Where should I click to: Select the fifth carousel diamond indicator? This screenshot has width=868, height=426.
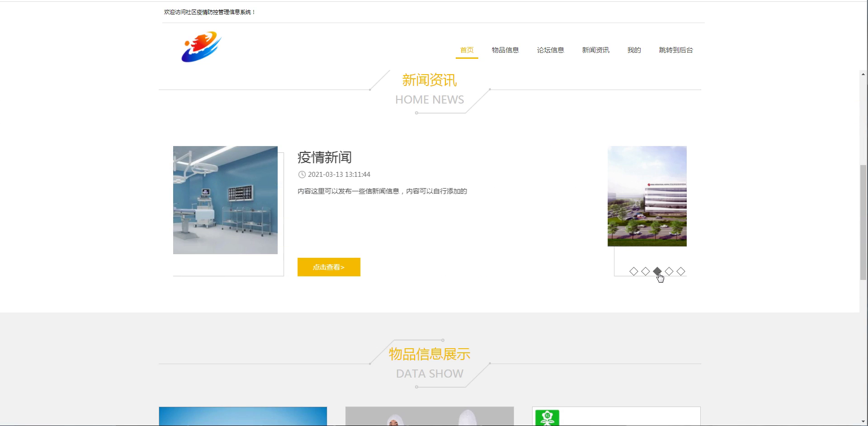pos(681,271)
